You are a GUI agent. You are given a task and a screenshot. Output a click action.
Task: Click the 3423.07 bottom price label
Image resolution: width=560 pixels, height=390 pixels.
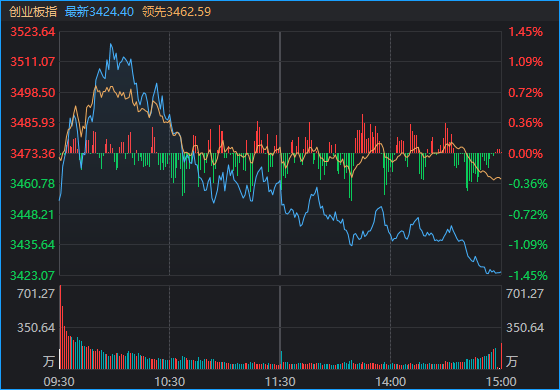(x=33, y=276)
